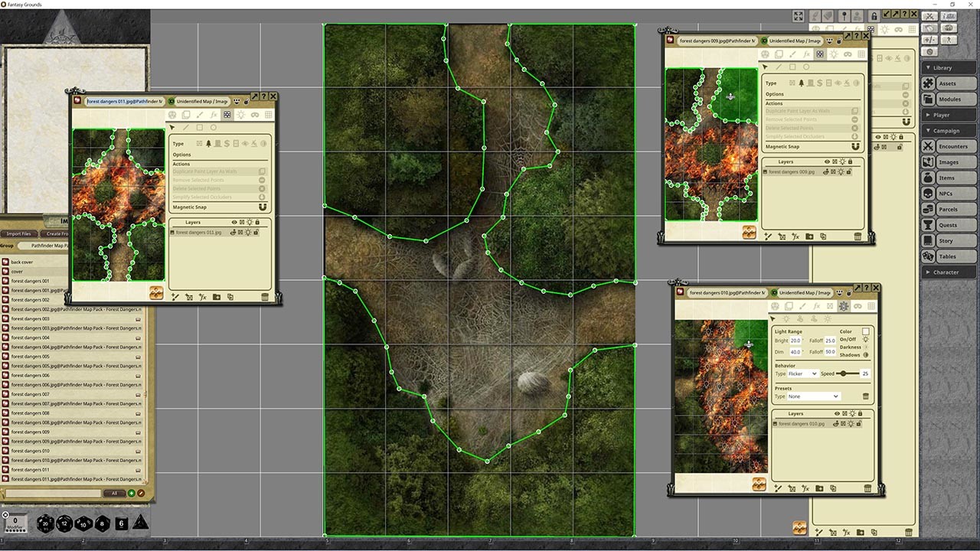Click the Terrain tree type icon under Type
Screen dimensions: 980x551
point(208,144)
